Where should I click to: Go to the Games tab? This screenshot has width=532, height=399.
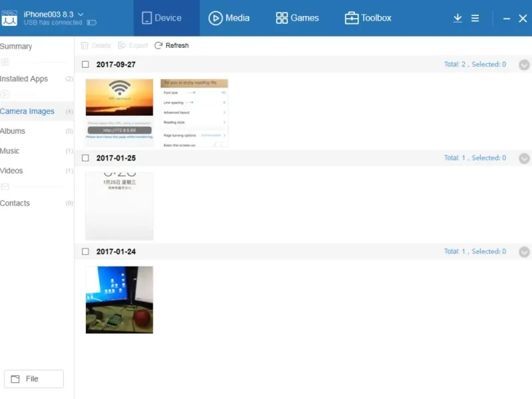click(297, 18)
